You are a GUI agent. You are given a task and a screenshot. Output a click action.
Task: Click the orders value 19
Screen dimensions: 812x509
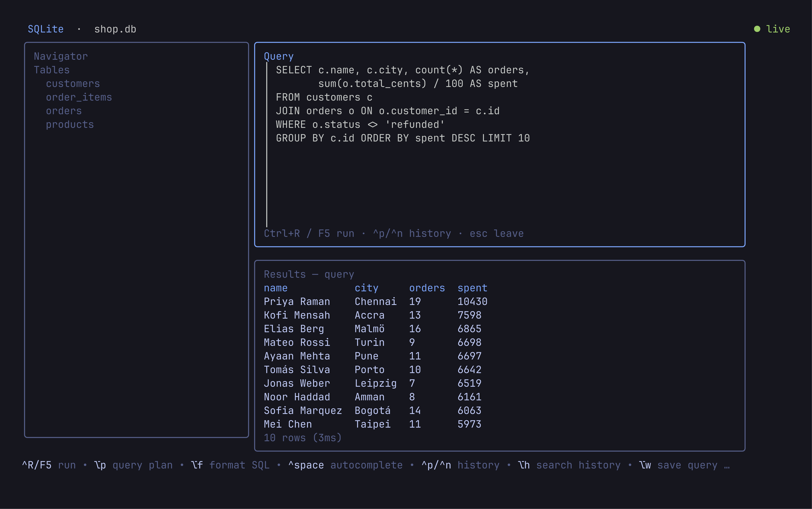[x=415, y=302]
